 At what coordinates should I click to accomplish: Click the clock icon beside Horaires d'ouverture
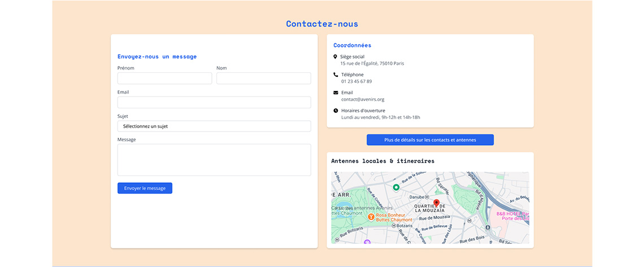[x=336, y=111]
